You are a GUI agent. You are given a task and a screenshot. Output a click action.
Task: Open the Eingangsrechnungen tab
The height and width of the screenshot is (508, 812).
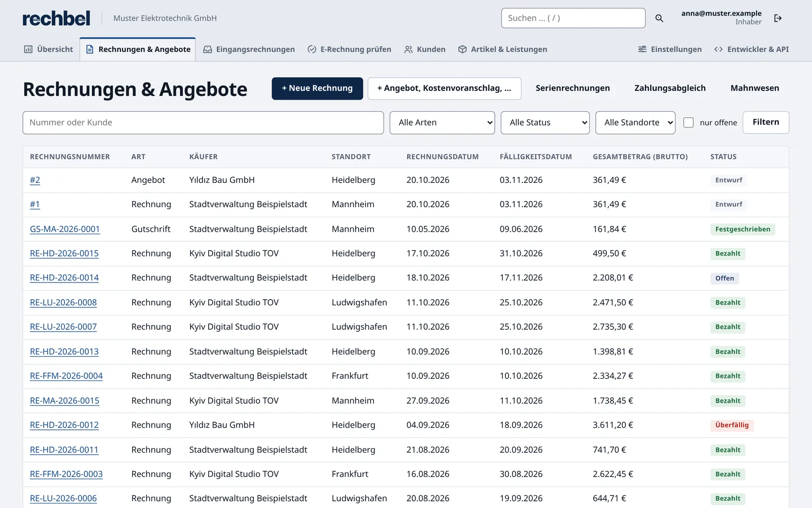(249, 49)
